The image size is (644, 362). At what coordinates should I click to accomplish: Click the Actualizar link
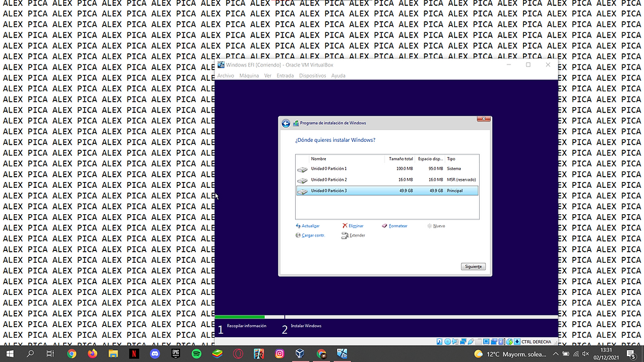310,226
